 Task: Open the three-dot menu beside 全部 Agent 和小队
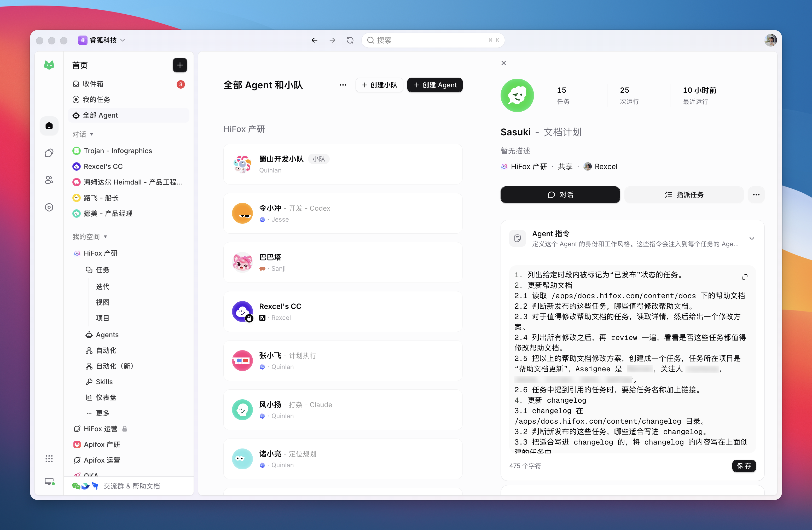coord(343,85)
